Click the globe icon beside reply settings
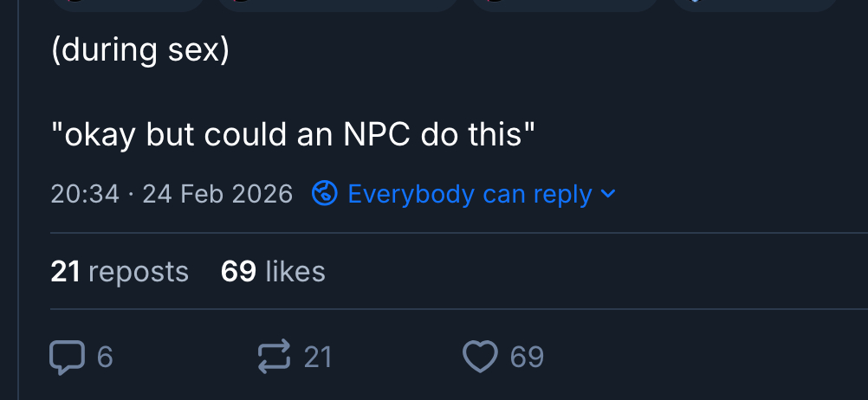The image size is (868, 400). pyautogui.click(x=324, y=193)
